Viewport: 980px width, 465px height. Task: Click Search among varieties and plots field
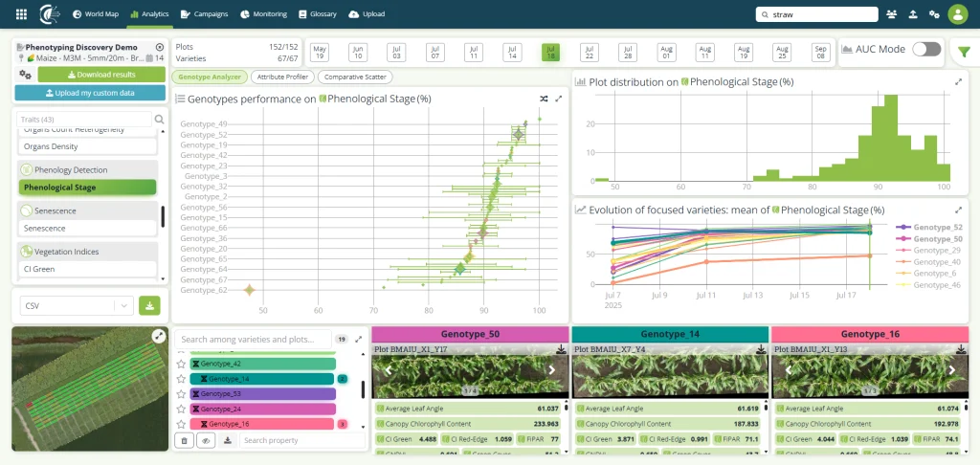(253, 340)
